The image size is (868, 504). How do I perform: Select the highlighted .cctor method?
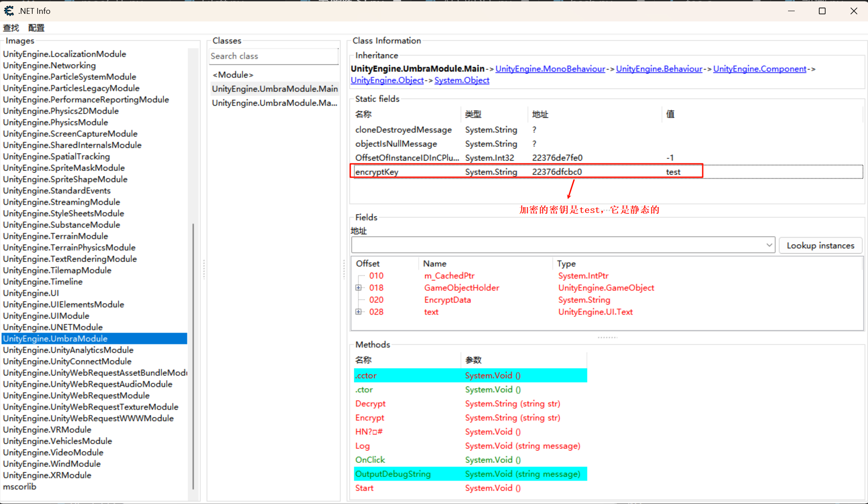366,375
